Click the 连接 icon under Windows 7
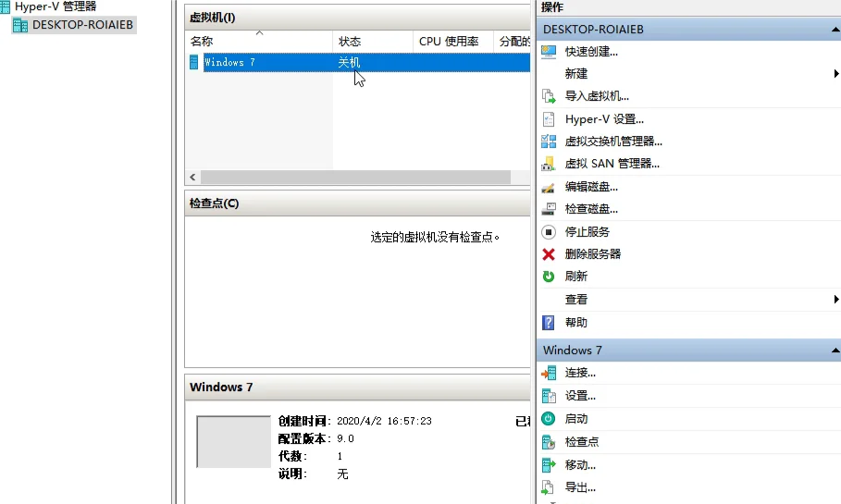The width and height of the screenshot is (841, 504). (x=548, y=374)
